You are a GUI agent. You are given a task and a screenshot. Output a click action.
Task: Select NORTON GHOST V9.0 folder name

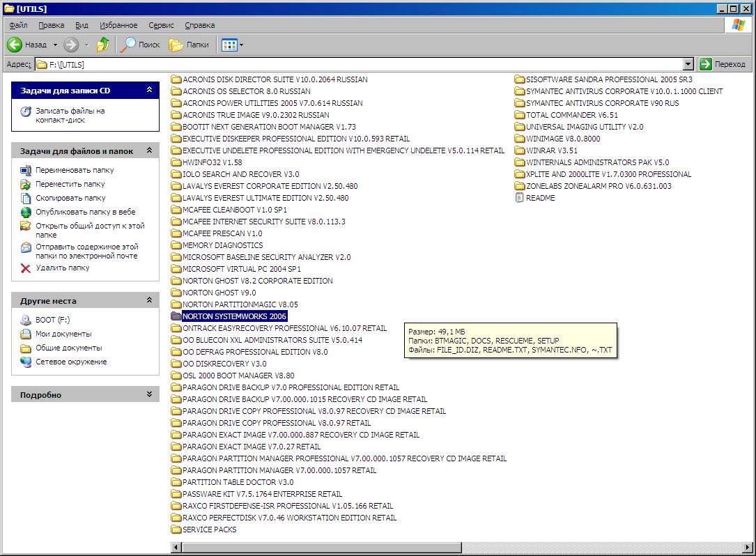219,293
